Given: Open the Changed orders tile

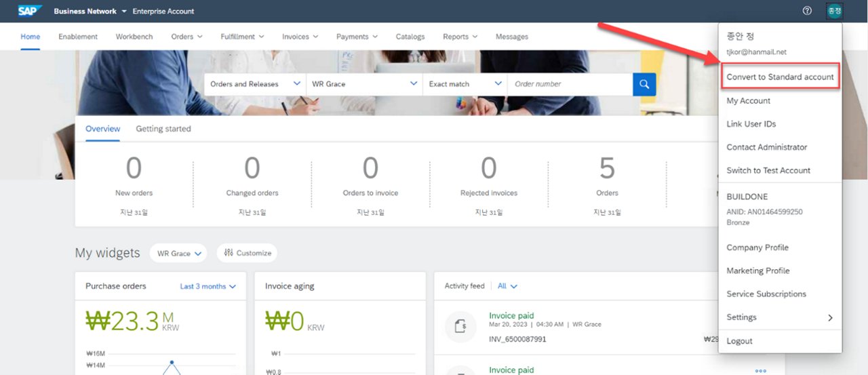Looking at the screenshot, I should click(252, 185).
